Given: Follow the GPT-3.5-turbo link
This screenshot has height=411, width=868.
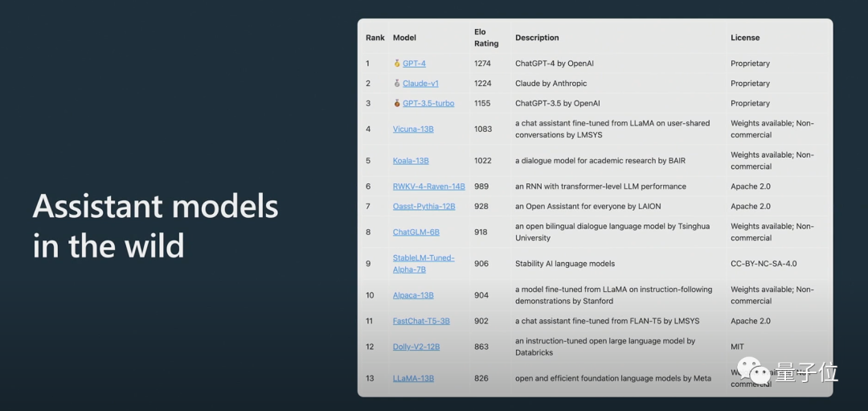Looking at the screenshot, I should click(428, 104).
